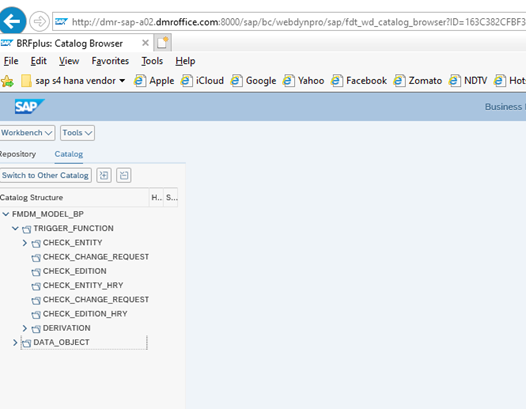The width and height of the screenshot is (526, 409).
Task: Click the S... column header
Action: pyautogui.click(x=171, y=198)
